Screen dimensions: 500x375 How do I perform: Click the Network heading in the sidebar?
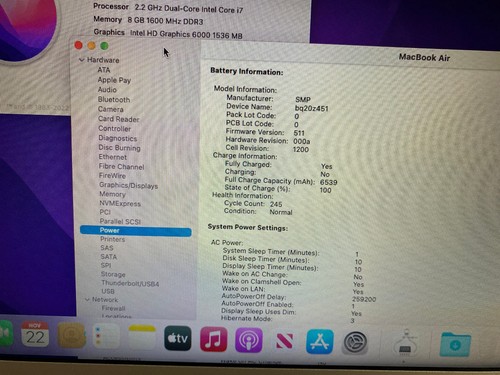coord(105,300)
